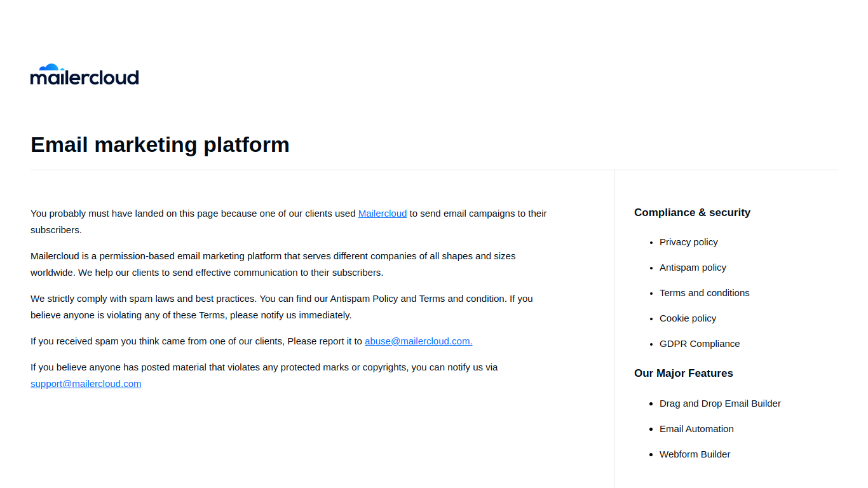
Task: View the GDPR Compliance page
Action: [700, 344]
